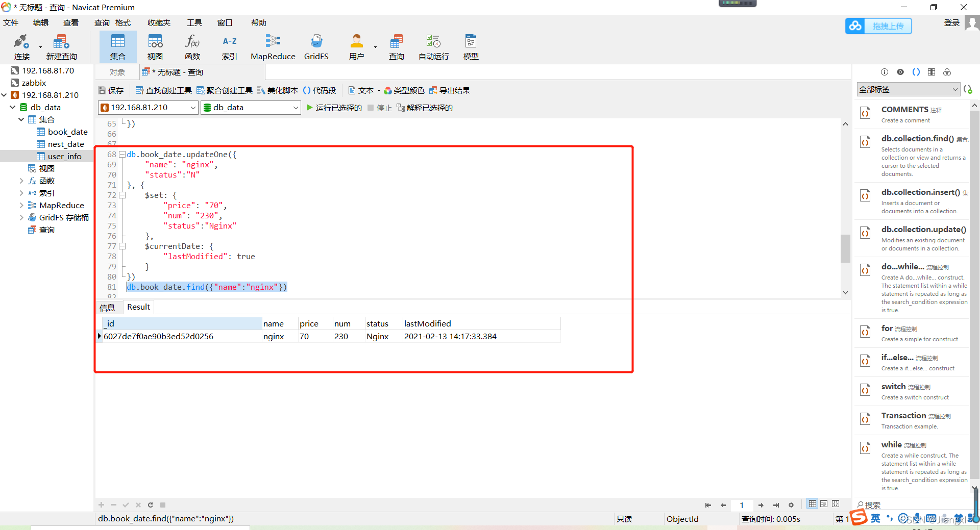The image size is (980, 530).
Task: Open the 用户 user toolbar icon
Action: click(x=357, y=47)
